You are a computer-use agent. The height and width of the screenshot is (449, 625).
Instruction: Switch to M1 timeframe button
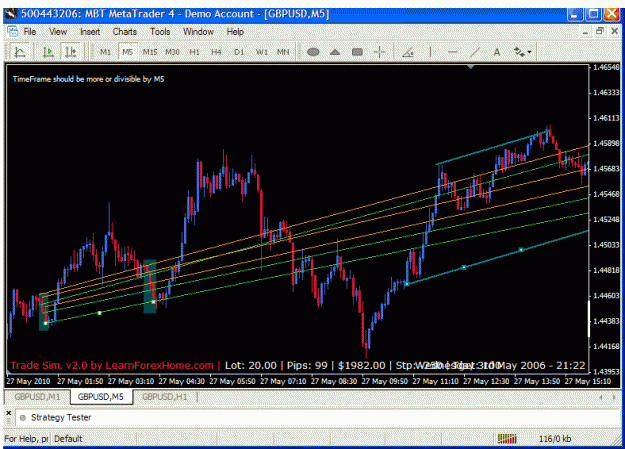click(105, 52)
